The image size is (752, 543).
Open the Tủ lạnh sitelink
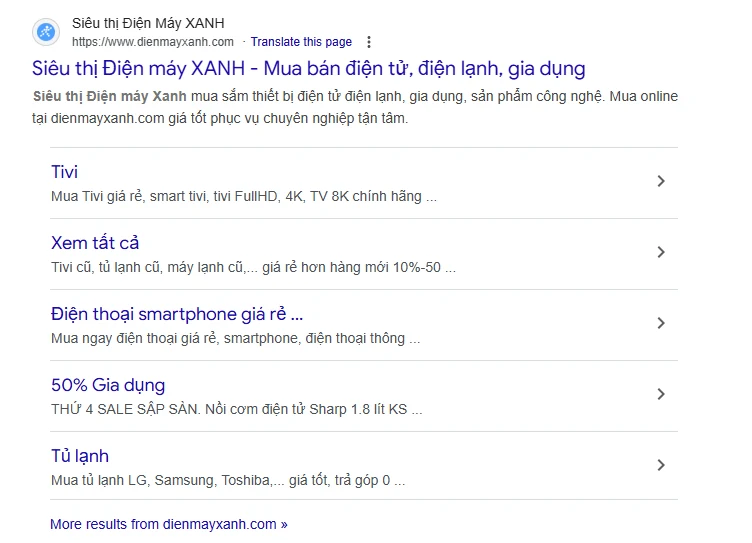click(x=80, y=456)
